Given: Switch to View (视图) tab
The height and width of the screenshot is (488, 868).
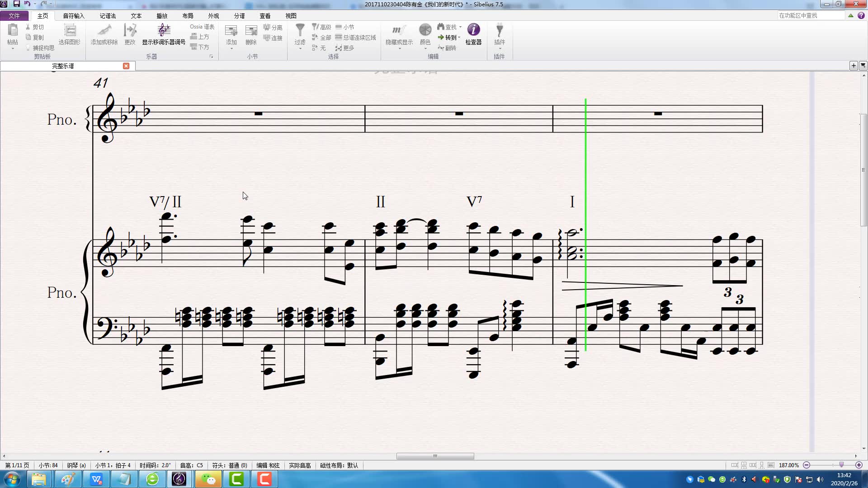Looking at the screenshot, I should 291,16.
